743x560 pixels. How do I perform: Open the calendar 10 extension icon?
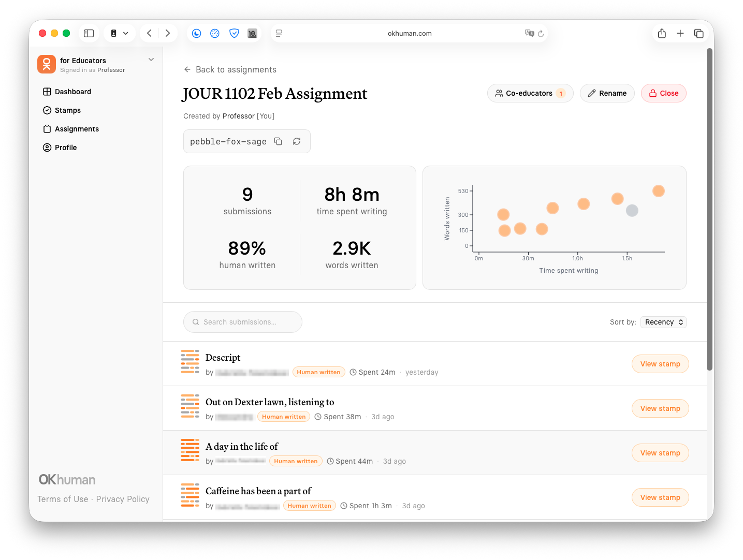click(x=252, y=33)
